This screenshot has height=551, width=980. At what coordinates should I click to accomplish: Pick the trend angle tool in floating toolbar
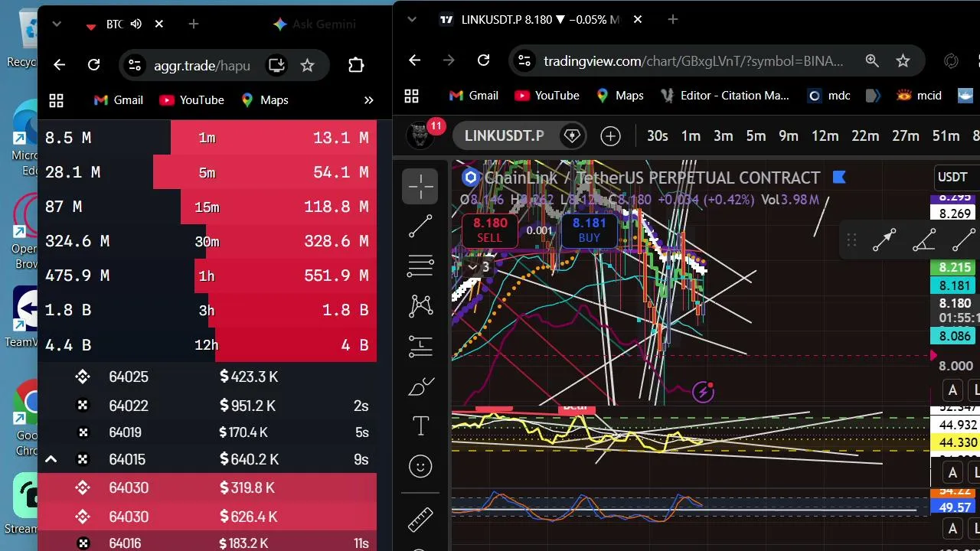point(924,240)
